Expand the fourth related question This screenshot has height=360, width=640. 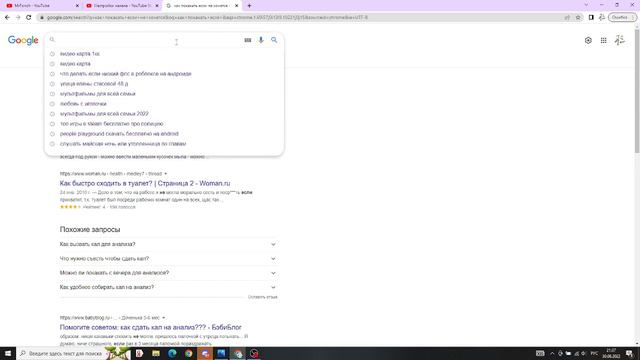click(x=168, y=287)
